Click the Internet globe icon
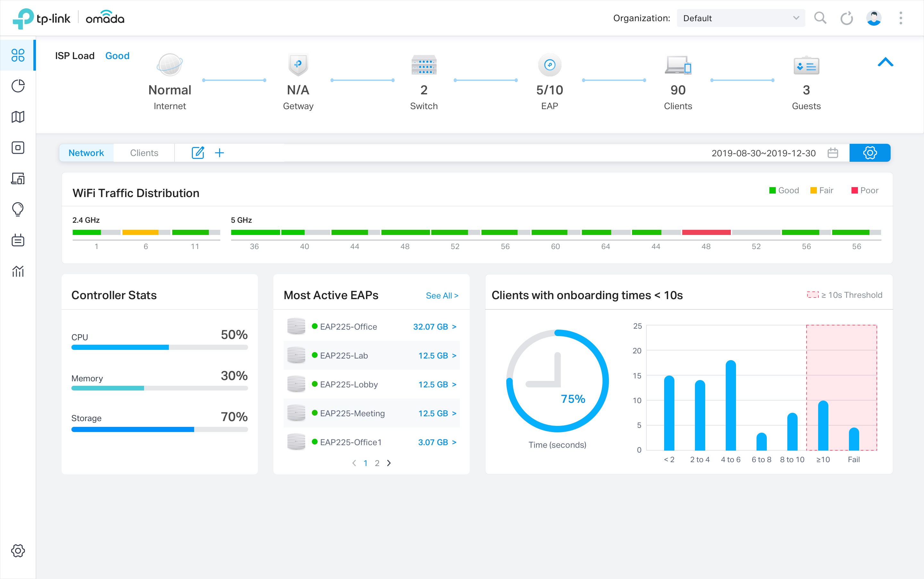This screenshot has width=924, height=579. 170,65
